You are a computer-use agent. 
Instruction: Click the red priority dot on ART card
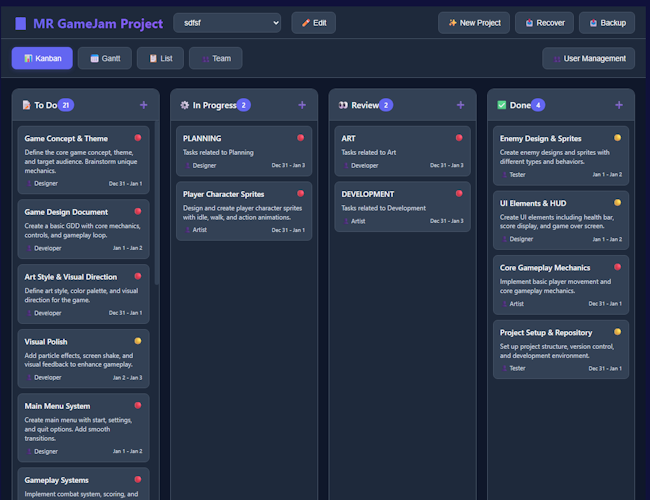(x=459, y=138)
